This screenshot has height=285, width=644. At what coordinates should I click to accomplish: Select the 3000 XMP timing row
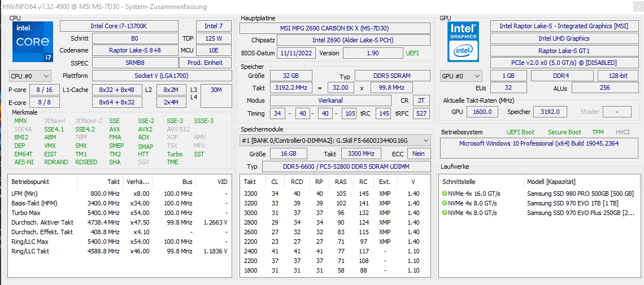335,213
